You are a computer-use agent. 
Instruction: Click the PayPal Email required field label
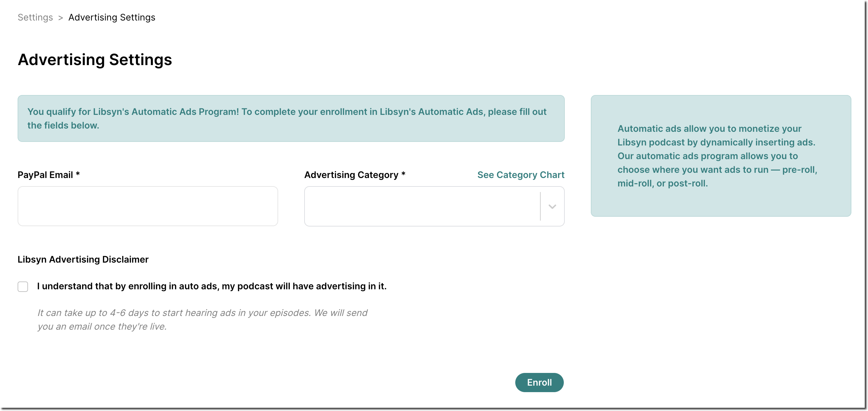(x=48, y=175)
